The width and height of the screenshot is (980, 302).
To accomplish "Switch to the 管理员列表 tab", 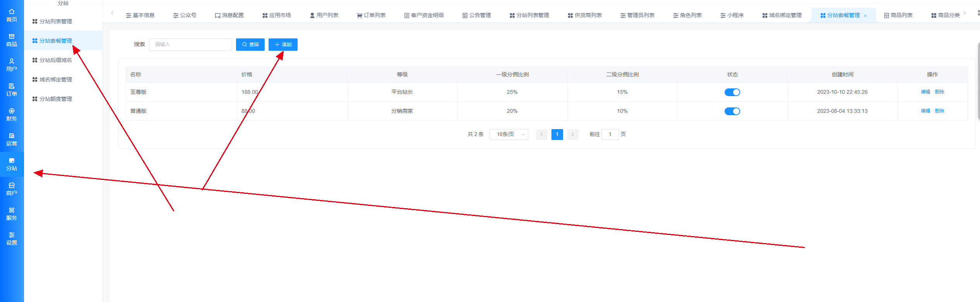I will click(637, 15).
